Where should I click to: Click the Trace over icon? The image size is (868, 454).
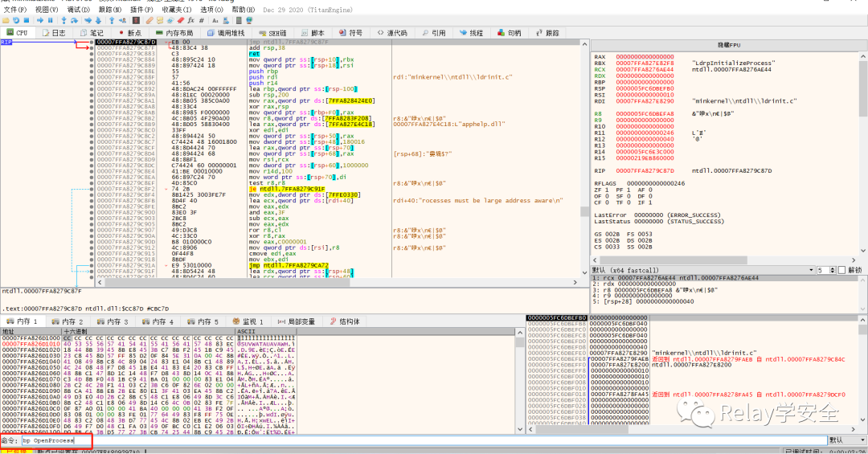98,20
